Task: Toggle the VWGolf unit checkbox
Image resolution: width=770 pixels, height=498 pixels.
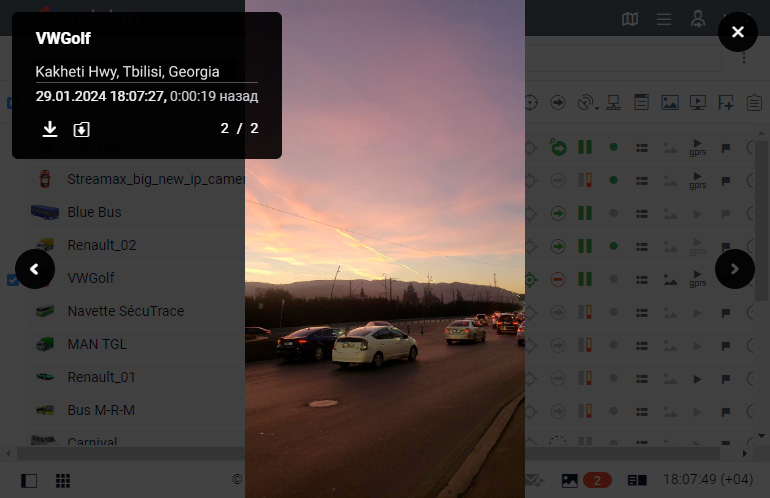Action: (13, 279)
